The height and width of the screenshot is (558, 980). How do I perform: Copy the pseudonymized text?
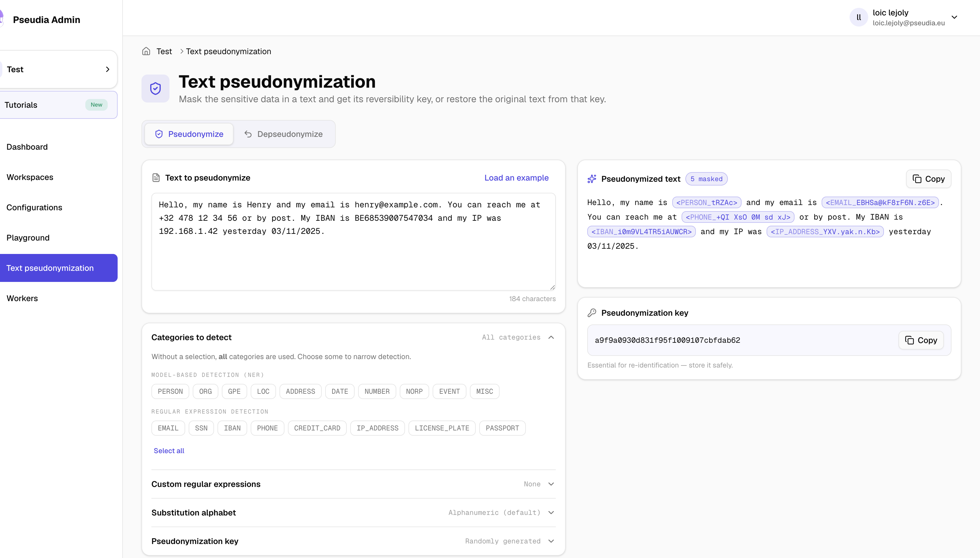point(928,179)
